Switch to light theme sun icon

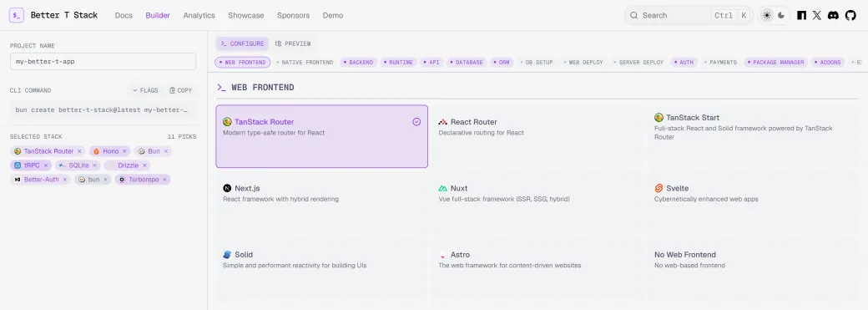pyautogui.click(x=767, y=16)
